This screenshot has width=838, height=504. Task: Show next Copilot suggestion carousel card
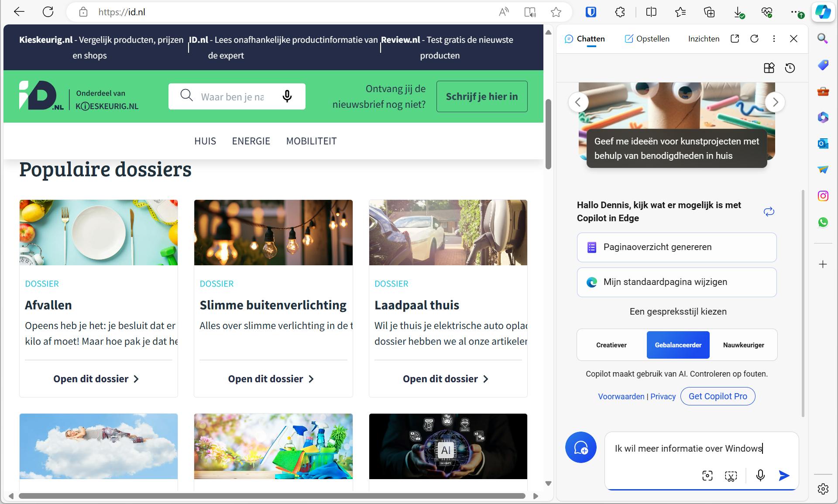click(775, 102)
